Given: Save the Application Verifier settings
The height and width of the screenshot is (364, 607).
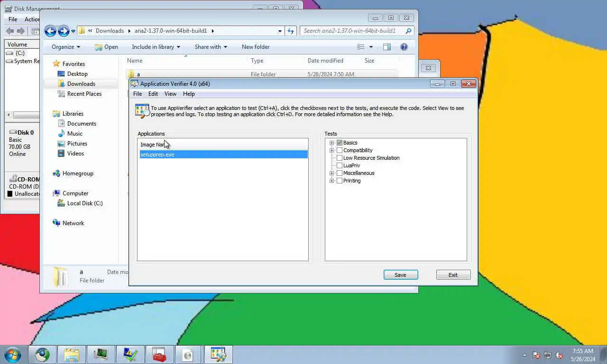Looking at the screenshot, I should (401, 275).
